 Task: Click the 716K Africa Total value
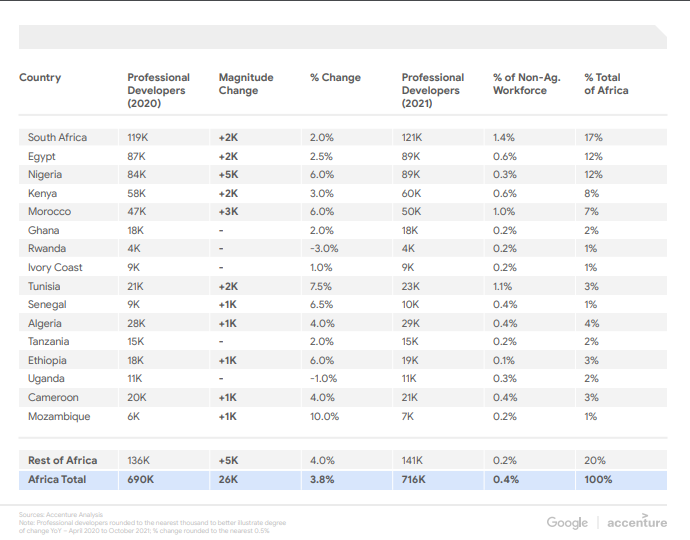[x=412, y=480]
